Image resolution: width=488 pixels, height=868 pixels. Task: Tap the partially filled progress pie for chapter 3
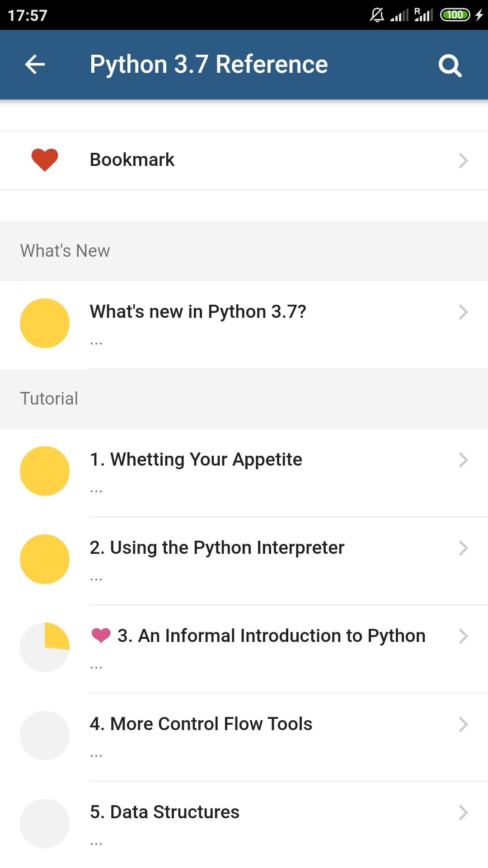coord(45,647)
